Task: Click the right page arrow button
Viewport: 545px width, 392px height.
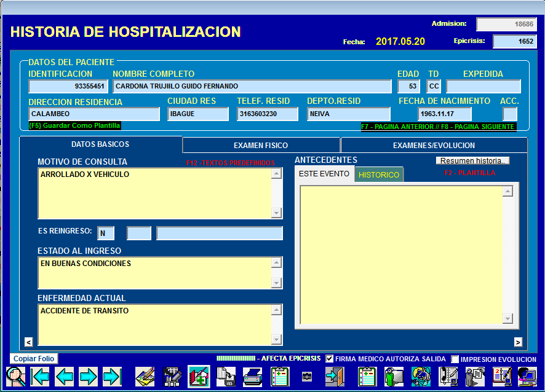Action: pyautogui.click(x=518, y=342)
